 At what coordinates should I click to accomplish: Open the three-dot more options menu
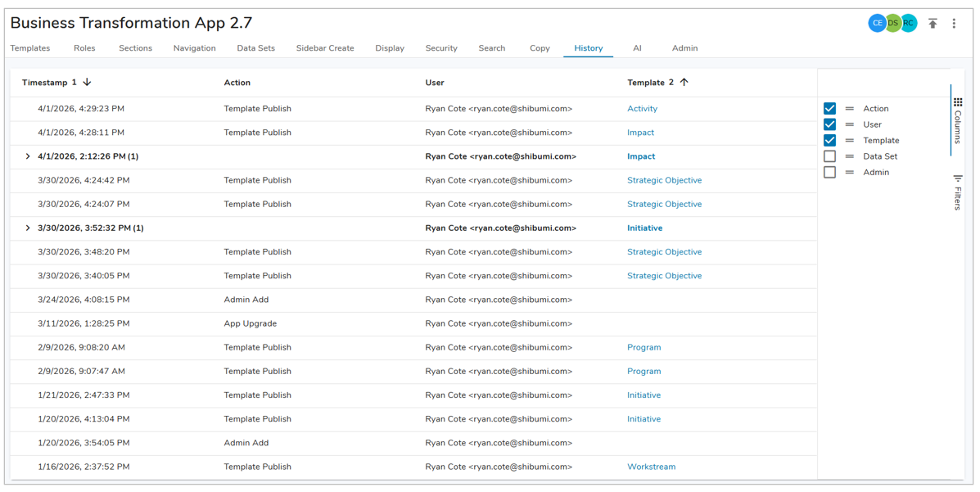tap(954, 24)
